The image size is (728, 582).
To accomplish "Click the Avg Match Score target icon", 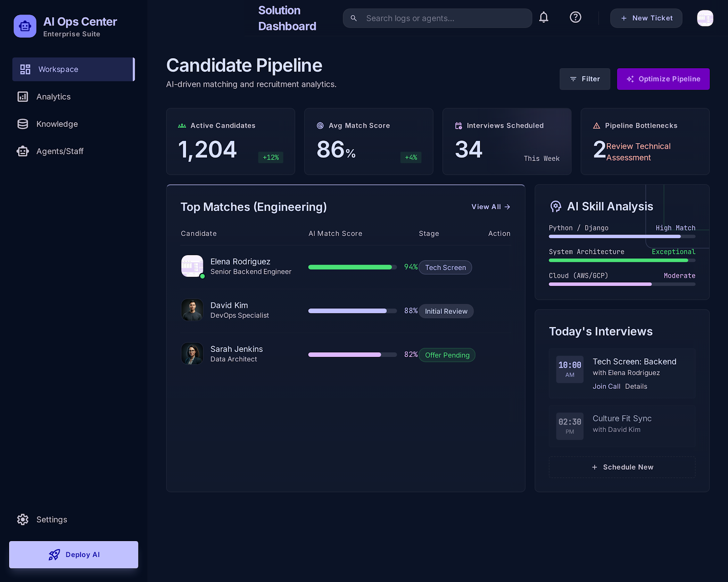I will tap(320, 125).
